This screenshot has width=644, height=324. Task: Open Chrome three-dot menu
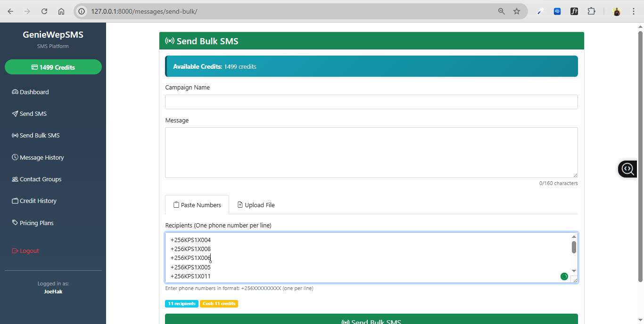pos(633,11)
